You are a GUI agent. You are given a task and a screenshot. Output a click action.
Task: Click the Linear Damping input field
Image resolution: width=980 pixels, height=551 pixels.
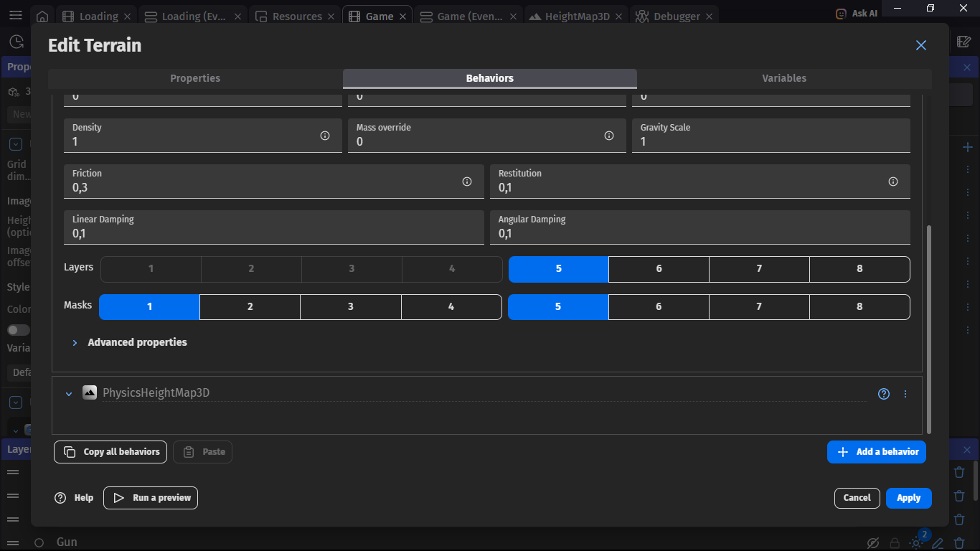(273, 234)
